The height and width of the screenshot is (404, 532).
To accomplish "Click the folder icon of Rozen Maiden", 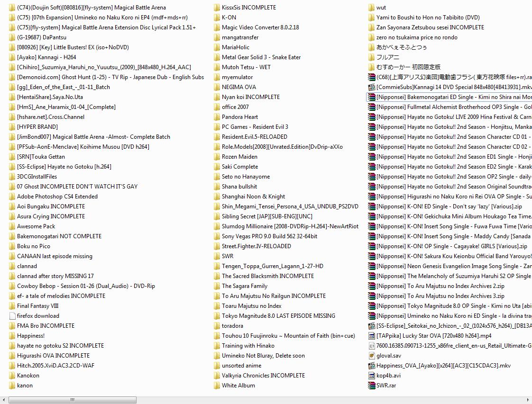I will [217, 157].
